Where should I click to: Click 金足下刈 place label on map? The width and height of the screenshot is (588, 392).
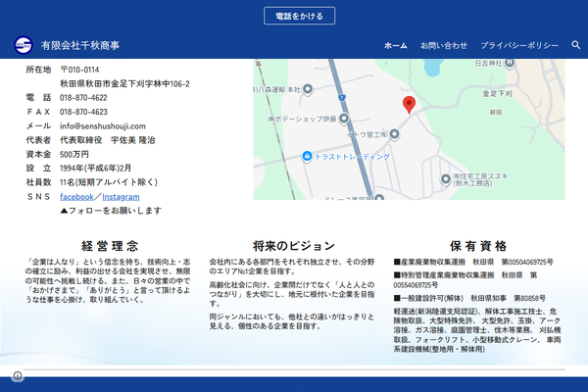point(497,93)
